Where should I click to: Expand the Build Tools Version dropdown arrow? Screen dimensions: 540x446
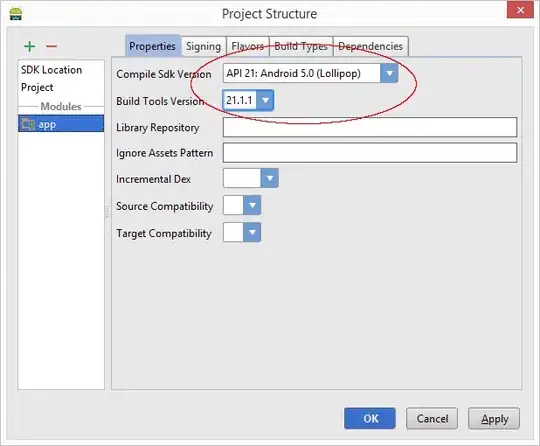265,100
